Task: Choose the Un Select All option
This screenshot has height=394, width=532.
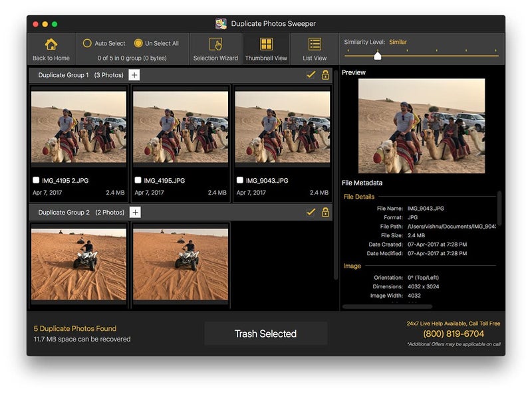Action: 138,43
